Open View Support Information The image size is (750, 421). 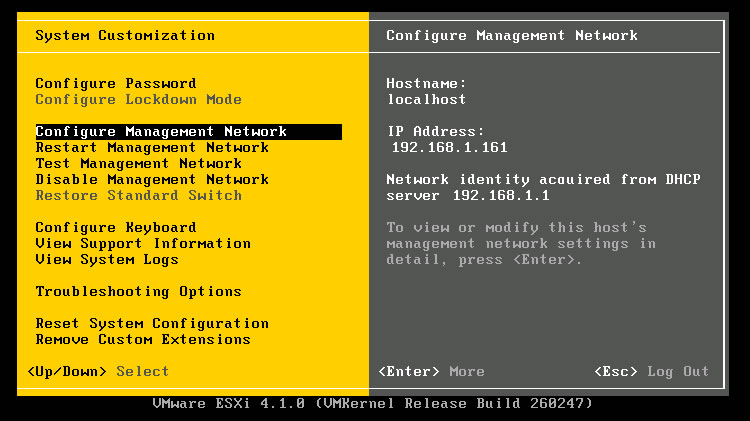(x=143, y=244)
